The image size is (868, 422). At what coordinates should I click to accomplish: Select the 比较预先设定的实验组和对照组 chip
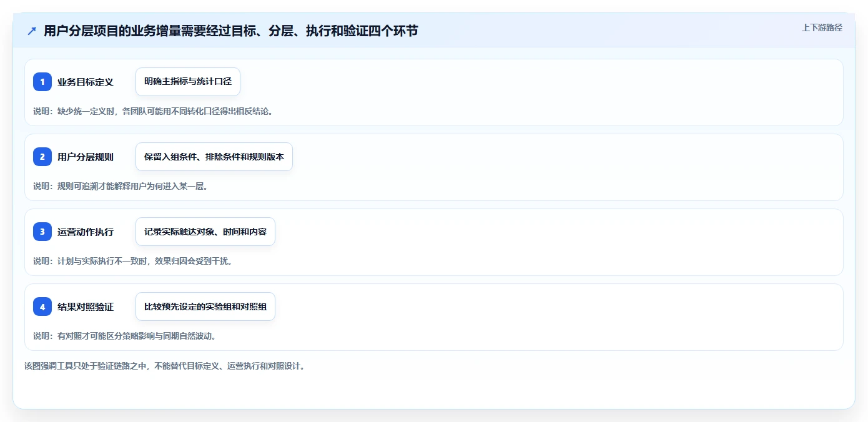coord(205,307)
